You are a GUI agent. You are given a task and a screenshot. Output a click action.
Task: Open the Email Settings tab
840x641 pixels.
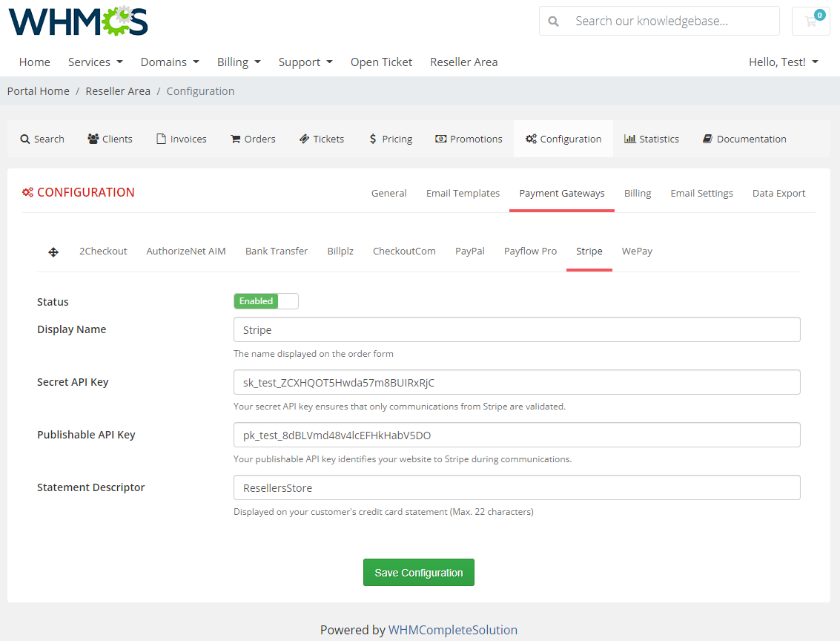point(702,193)
